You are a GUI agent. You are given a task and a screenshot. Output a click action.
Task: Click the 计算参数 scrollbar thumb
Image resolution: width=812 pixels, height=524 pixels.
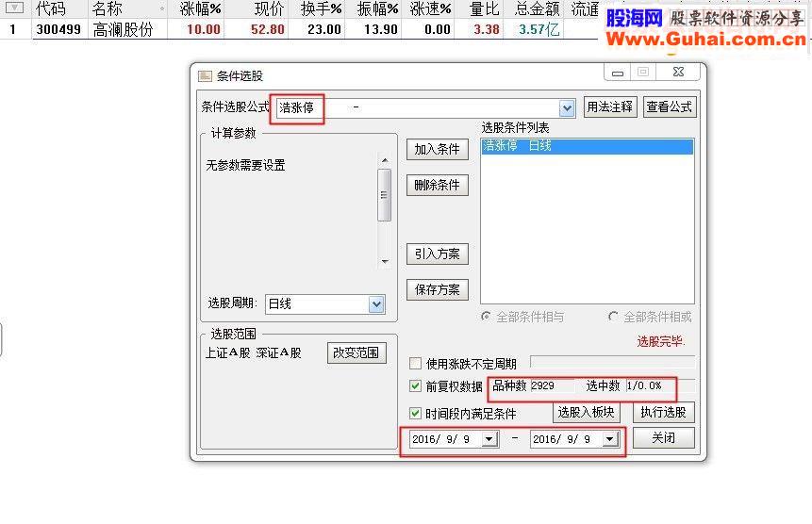pyautogui.click(x=384, y=195)
